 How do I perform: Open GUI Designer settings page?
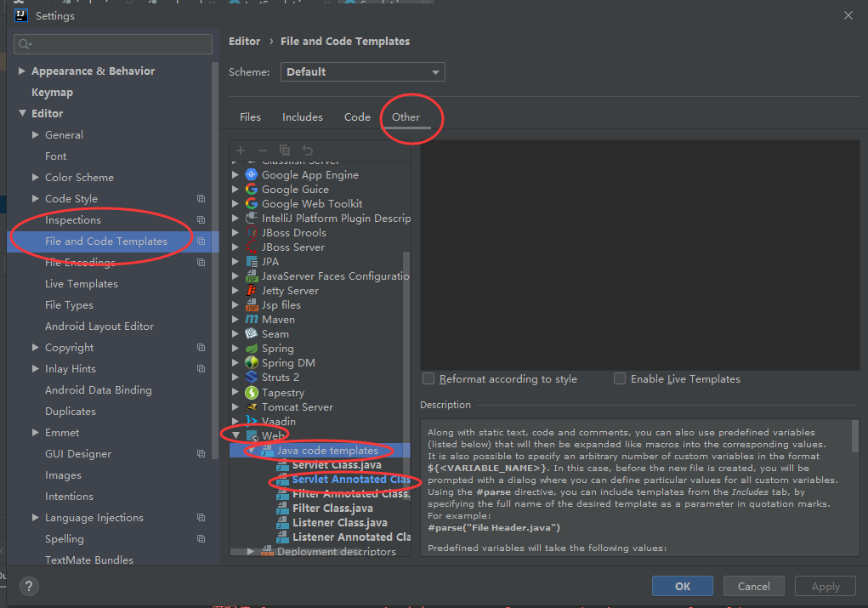coord(78,453)
